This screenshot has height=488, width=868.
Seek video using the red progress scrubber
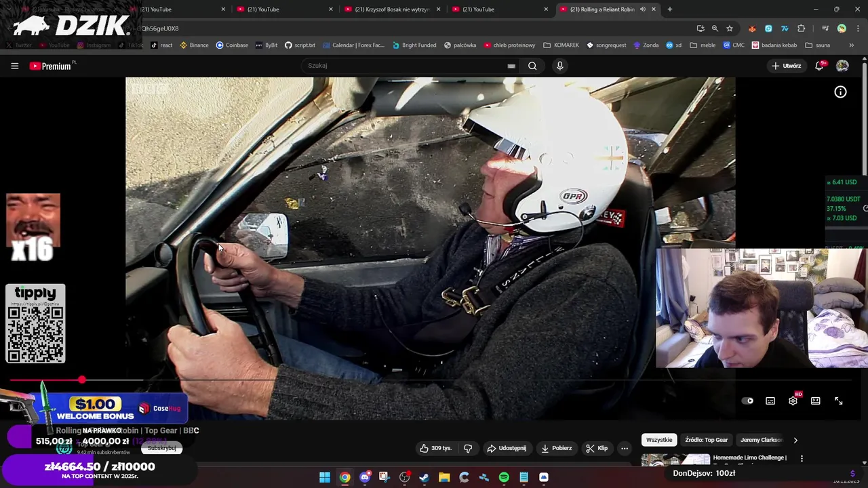click(x=82, y=380)
